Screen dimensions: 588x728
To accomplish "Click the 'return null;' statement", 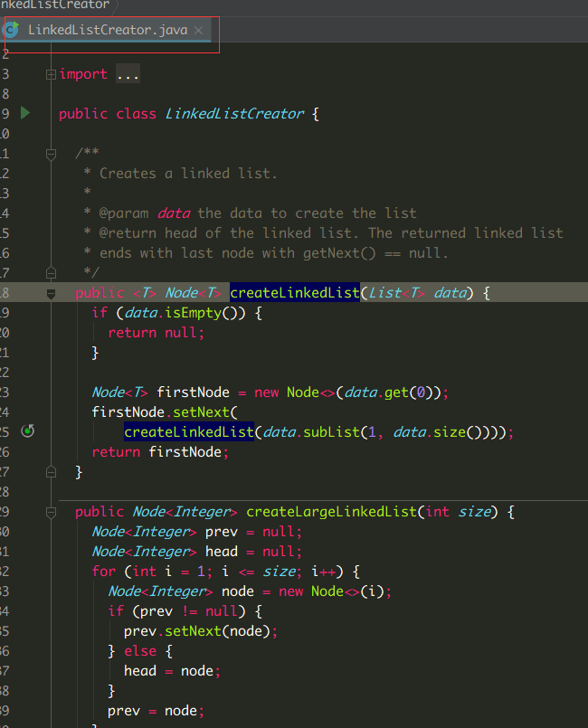I will [156, 333].
